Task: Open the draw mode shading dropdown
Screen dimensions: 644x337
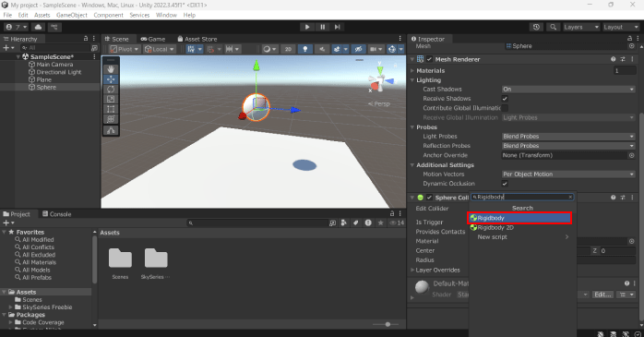Action: pos(269,49)
